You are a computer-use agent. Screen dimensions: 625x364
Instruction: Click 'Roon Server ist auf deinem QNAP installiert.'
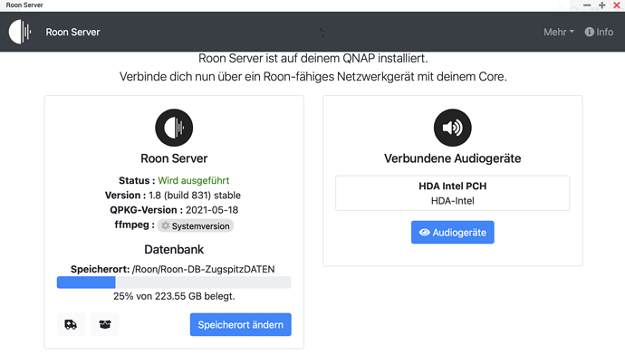(x=312, y=59)
